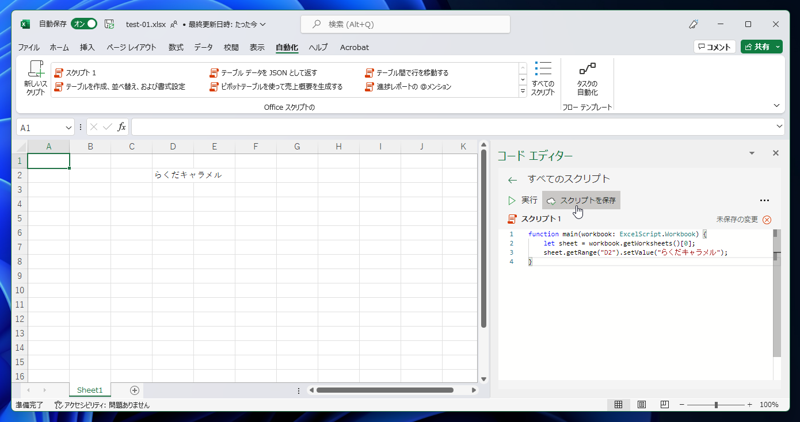The width and height of the screenshot is (800, 422).
Task: Switch to Normal view in status bar
Action: click(618, 405)
